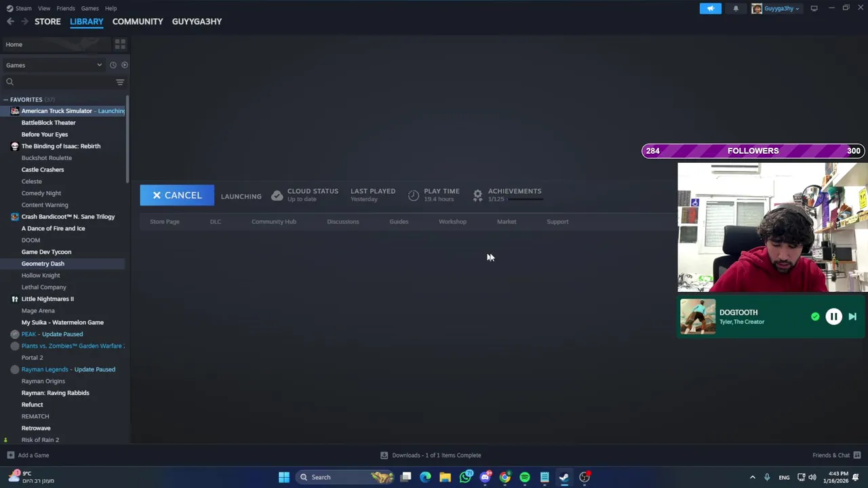868x488 pixels.
Task: Sort library by recent activity clock icon
Action: point(113,65)
